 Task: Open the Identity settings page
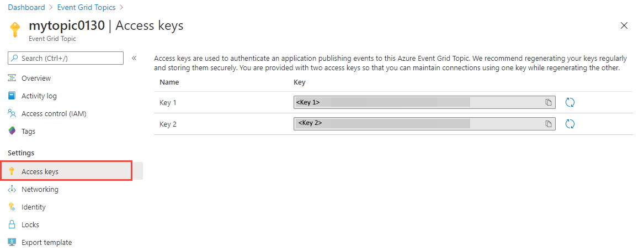[x=34, y=207]
